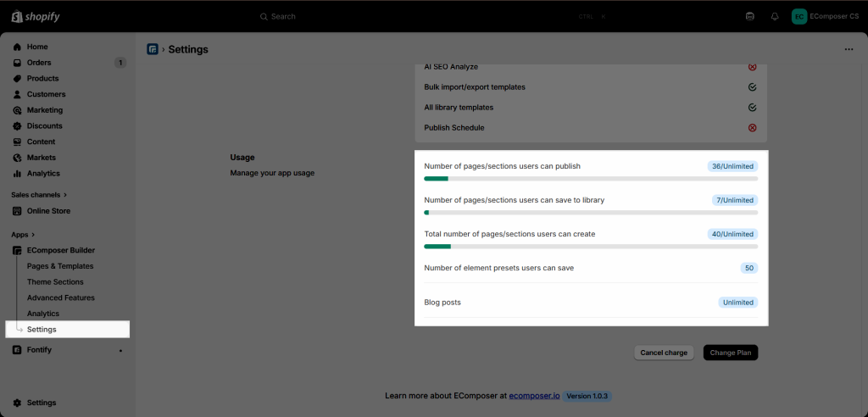
Task: Go to Pages & Templates
Action: point(60,266)
